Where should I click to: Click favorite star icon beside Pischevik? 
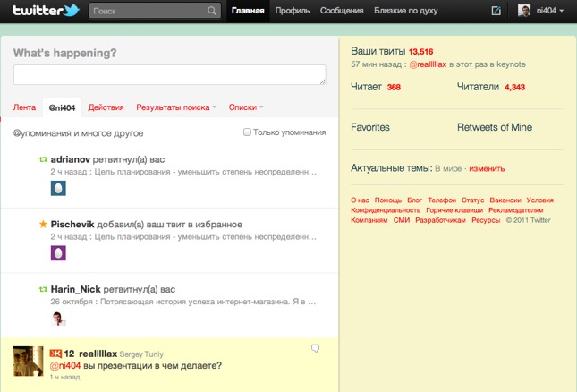pos(43,224)
